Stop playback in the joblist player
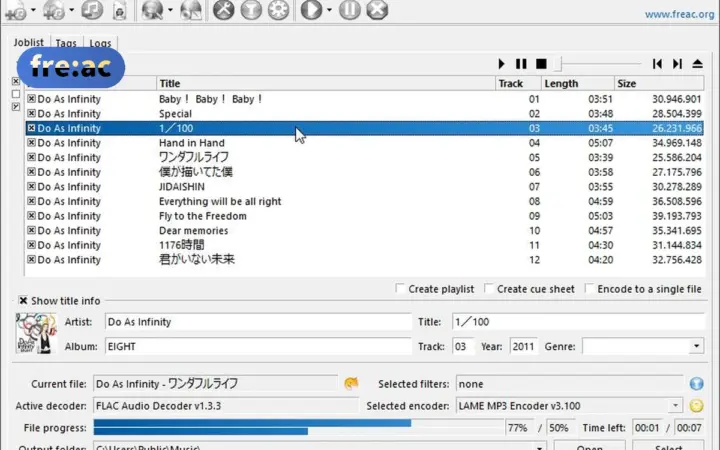The width and height of the screenshot is (720, 450). pyautogui.click(x=541, y=64)
